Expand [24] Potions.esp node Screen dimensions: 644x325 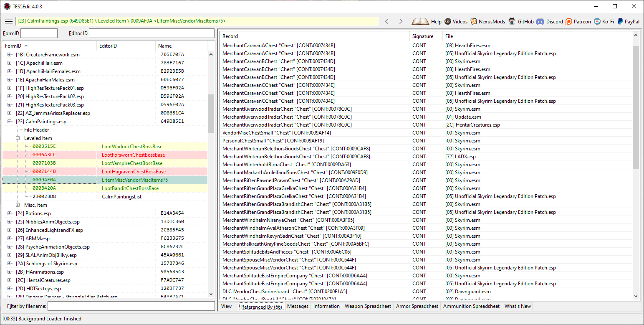[x=10, y=213]
